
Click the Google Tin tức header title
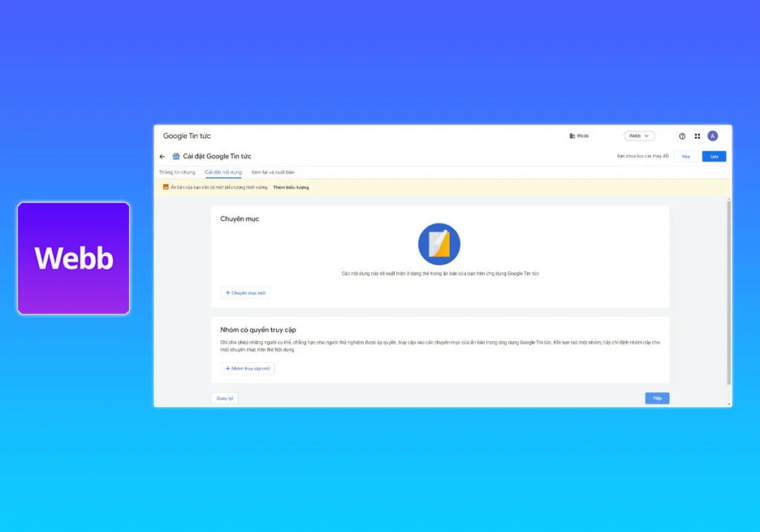click(186, 136)
